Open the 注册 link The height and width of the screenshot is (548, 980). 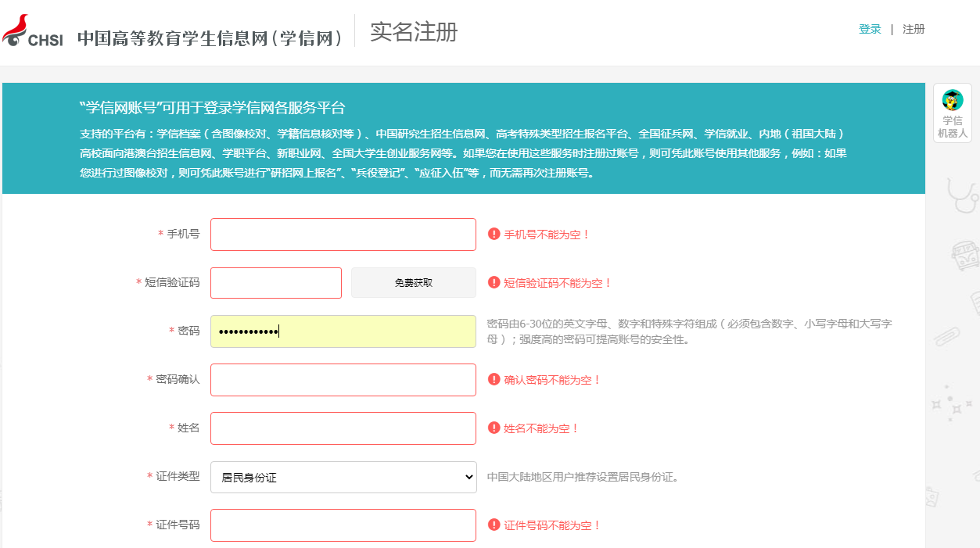coord(914,29)
